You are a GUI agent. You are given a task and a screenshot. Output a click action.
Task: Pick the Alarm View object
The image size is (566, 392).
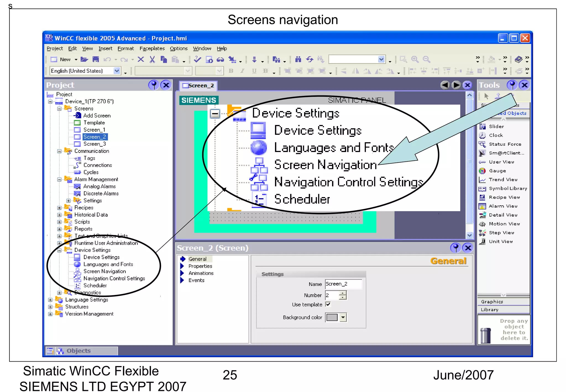pyautogui.click(x=503, y=206)
